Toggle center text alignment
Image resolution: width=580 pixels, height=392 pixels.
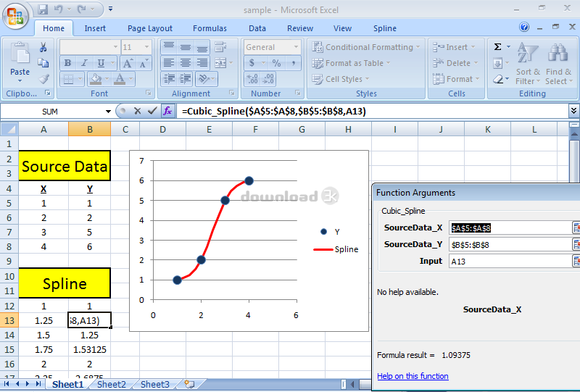click(x=185, y=63)
